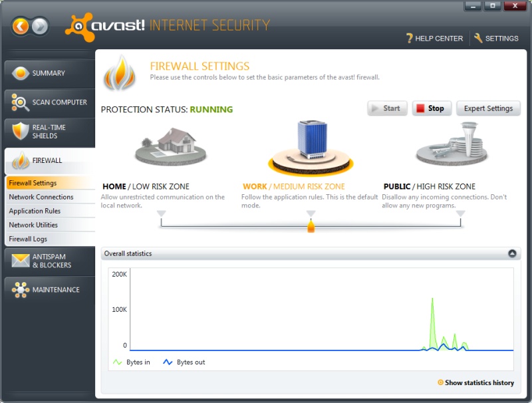Open the Summary section
The height and width of the screenshot is (403, 532).
click(50, 73)
